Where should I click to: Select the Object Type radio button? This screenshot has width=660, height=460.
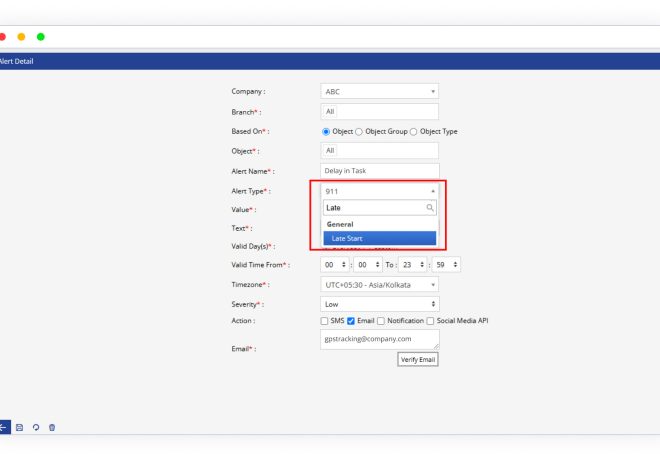[x=414, y=132]
